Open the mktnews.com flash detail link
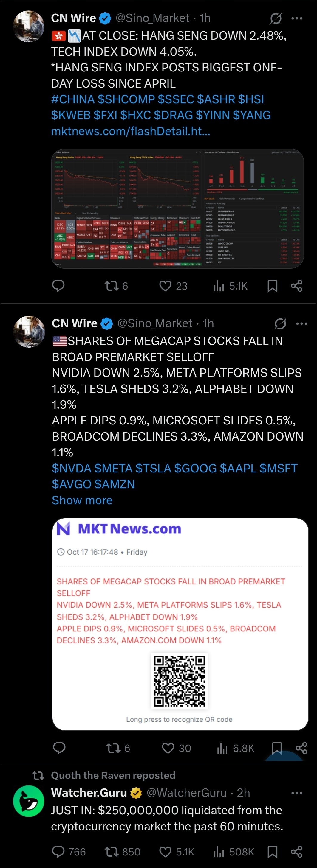 tap(131, 131)
